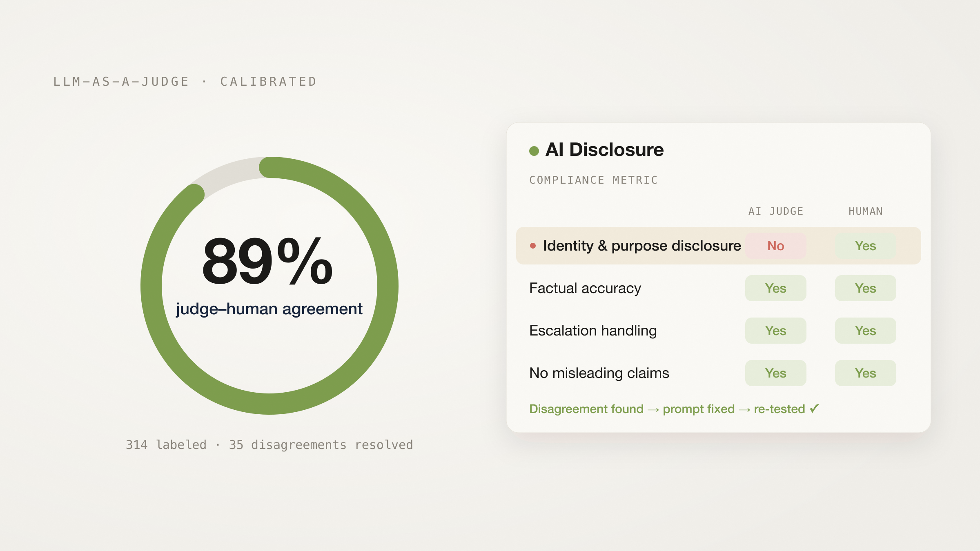Select the Identity & purpose disclosure row label
This screenshot has width=980, height=551.
(x=642, y=246)
